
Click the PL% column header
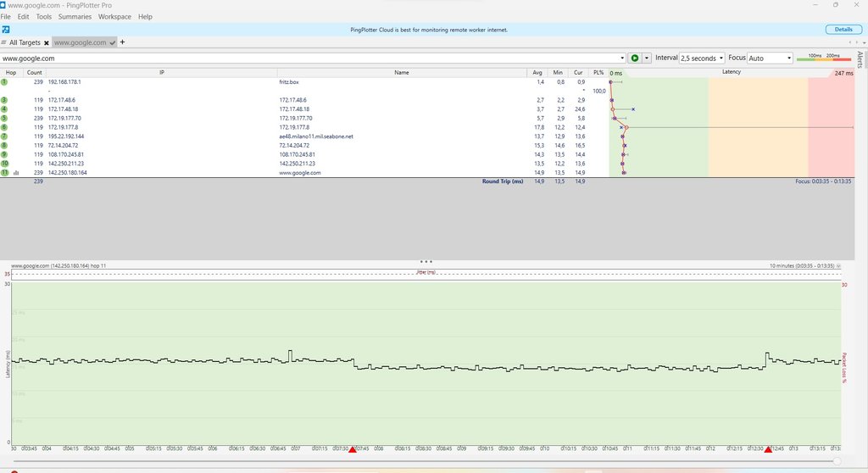[x=598, y=73]
